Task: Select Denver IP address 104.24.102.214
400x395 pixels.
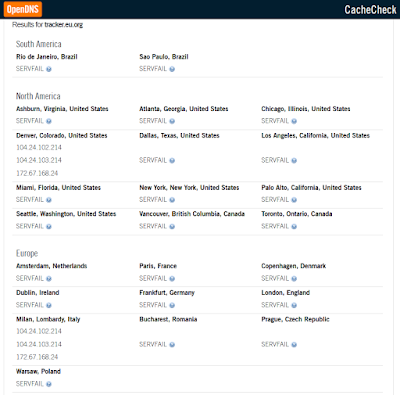Action: tap(39, 147)
